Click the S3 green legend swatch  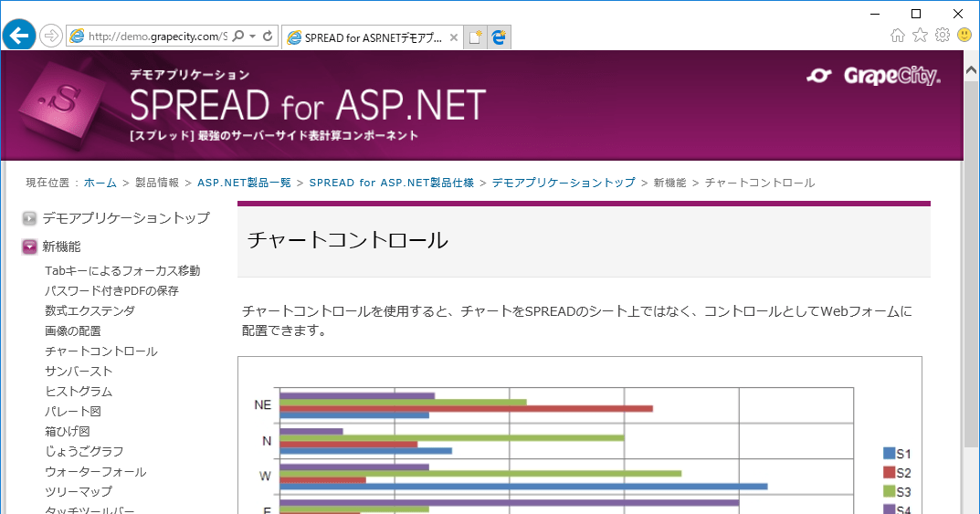pos(889,491)
